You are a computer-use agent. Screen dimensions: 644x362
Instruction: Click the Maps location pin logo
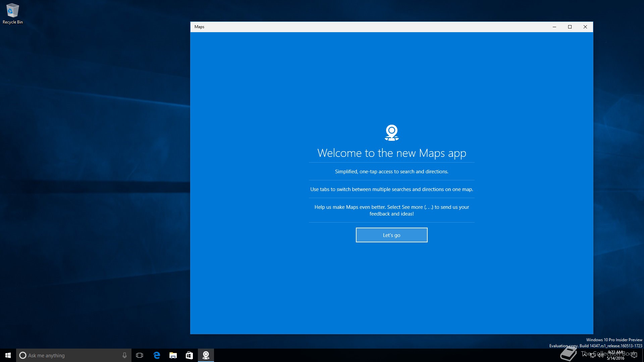tap(392, 133)
